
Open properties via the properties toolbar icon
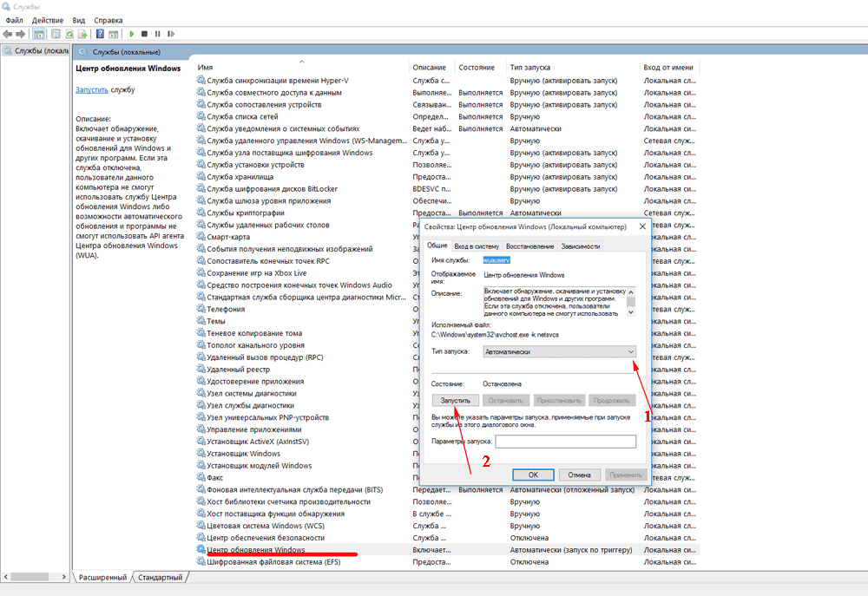pyautogui.click(x=57, y=34)
